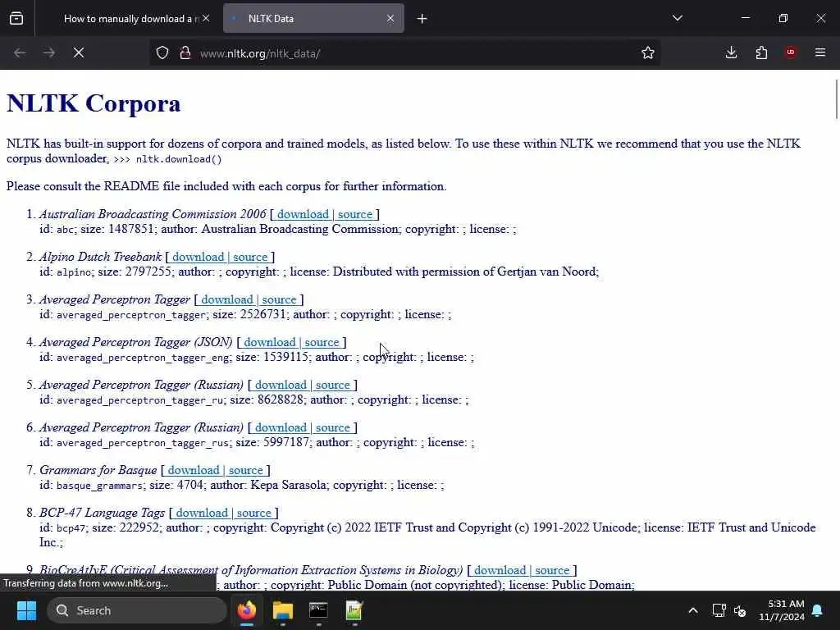Screen dimensions: 840x630
Task: Open the Downloads panel
Action: [731, 52]
